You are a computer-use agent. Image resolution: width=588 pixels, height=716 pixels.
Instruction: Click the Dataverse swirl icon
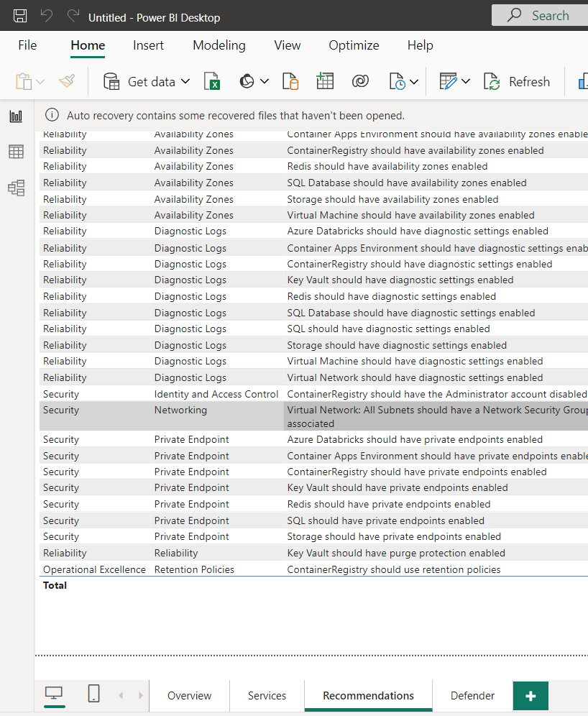point(360,82)
